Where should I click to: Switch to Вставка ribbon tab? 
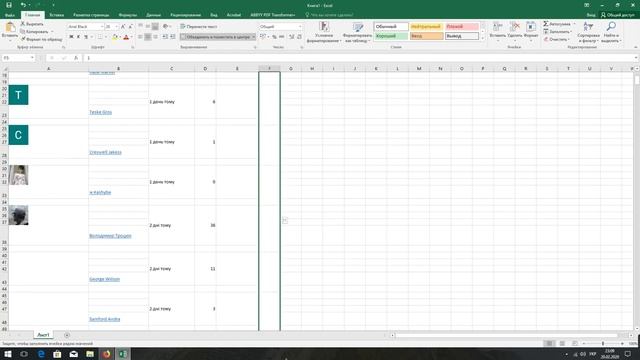click(56, 15)
